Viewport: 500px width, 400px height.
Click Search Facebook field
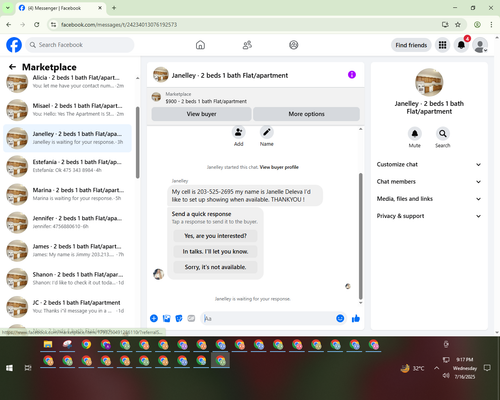pyautogui.click(x=80, y=45)
